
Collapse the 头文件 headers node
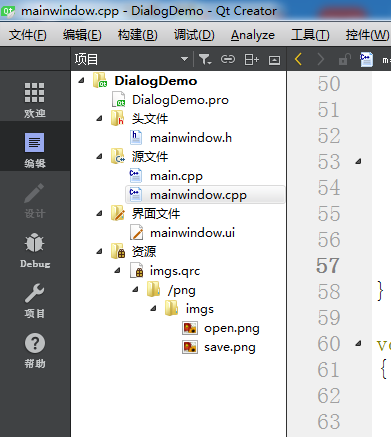pos(99,118)
